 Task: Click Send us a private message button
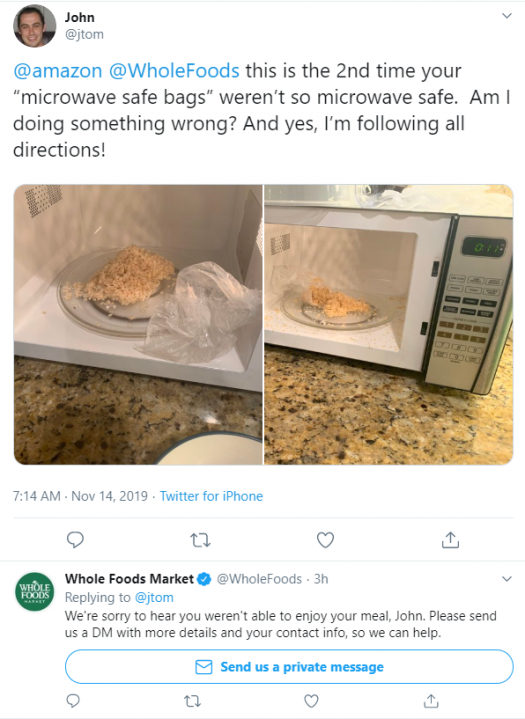coord(289,667)
